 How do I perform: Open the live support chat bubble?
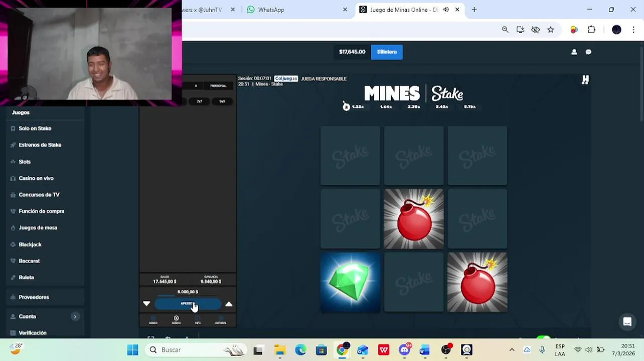(627, 322)
